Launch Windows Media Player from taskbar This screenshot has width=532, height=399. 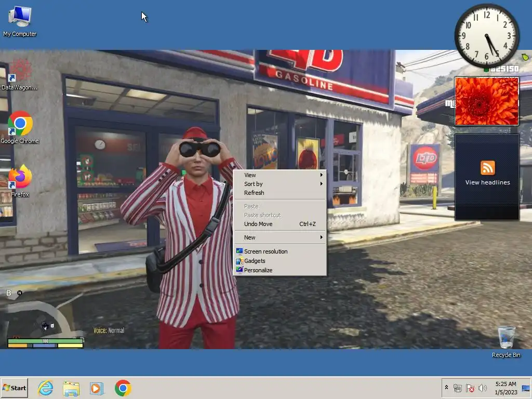coord(97,388)
